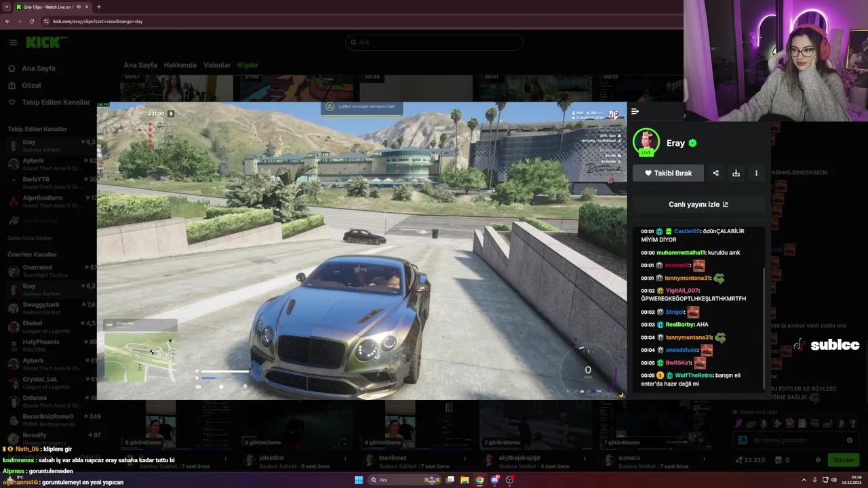
Task: Share the clip using the share icon
Action: pyautogui.click(x=715, y=173)
